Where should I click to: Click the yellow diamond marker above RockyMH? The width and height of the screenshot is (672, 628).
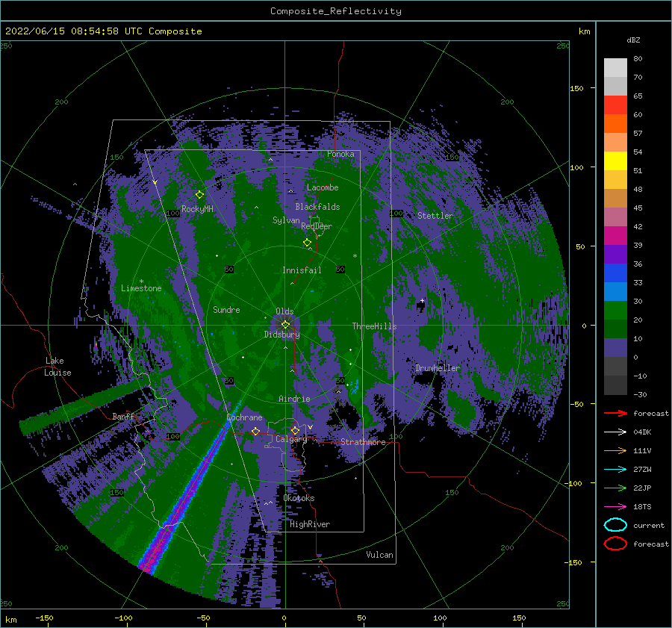pyautogui.click(x=199, y=195)
